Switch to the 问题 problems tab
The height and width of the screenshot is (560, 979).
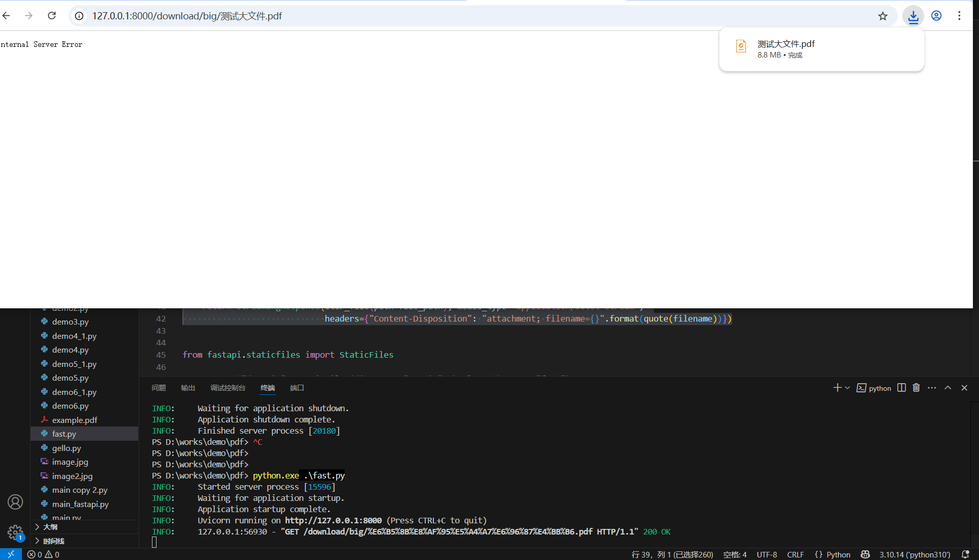click(x=159, y=388)
